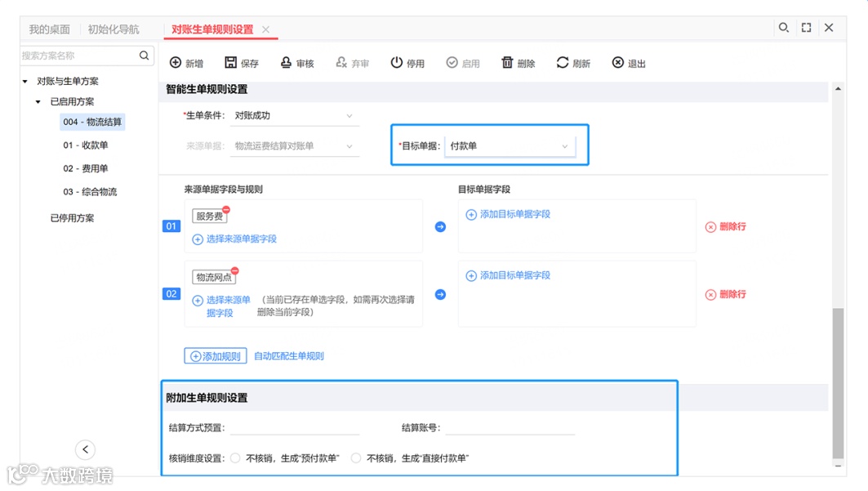Select 004 - 物流结算 scheme
This screenshot has width=868, height=491.
click(x=92, y=122)
